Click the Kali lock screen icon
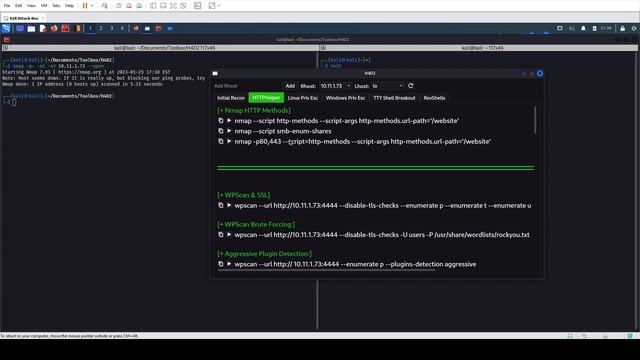The image size is (640, 360). click(x=622, y=28)
